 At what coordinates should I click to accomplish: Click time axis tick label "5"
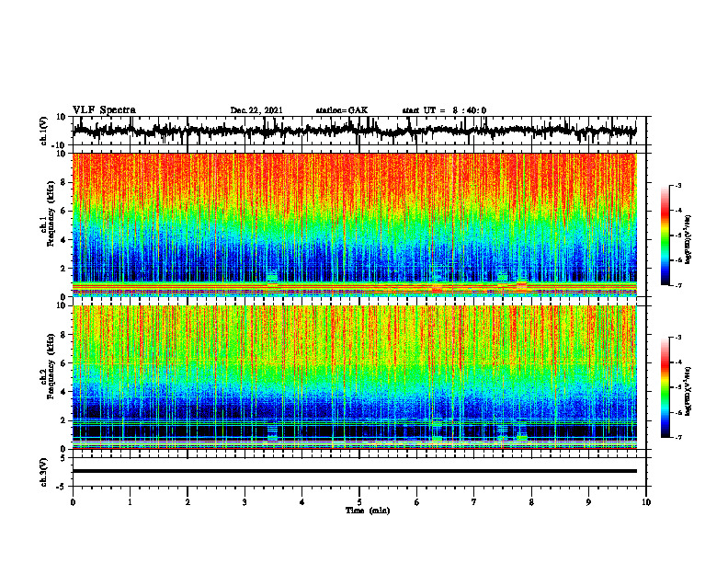[x=359, y=502]
